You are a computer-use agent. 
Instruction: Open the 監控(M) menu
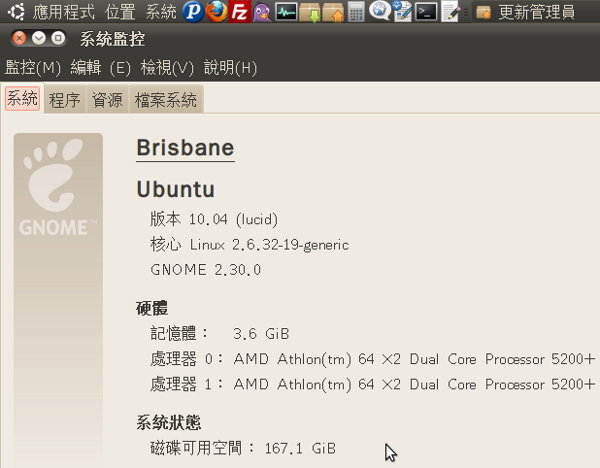[x=33, y=68]
